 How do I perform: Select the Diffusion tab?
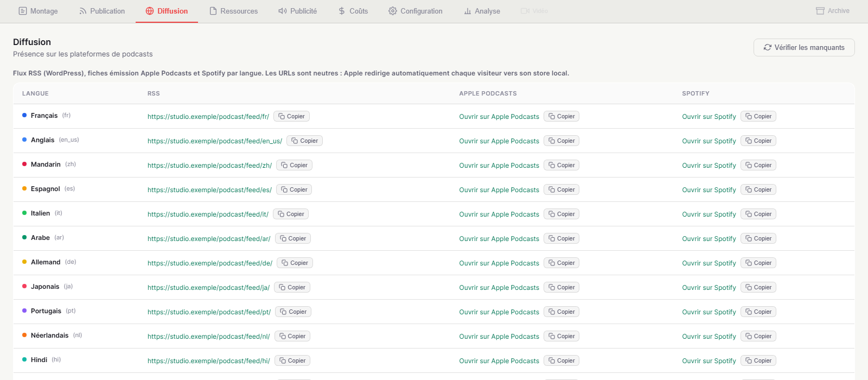[x=167, y=11]
